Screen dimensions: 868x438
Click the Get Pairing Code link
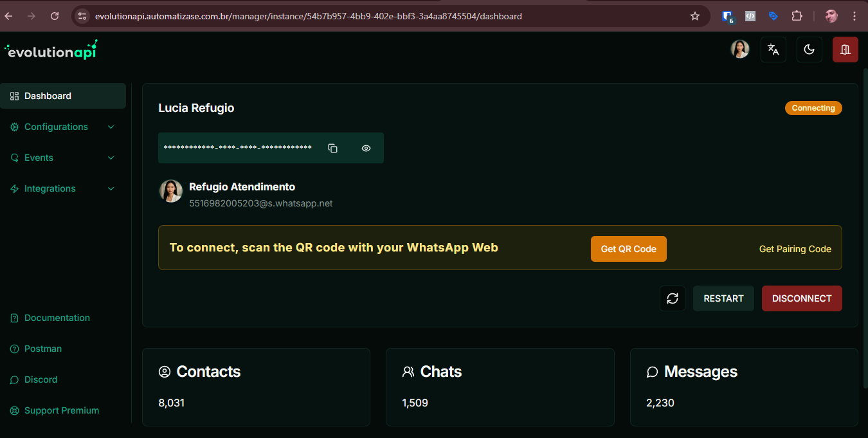pyautogui.click(x=795, y=249)
